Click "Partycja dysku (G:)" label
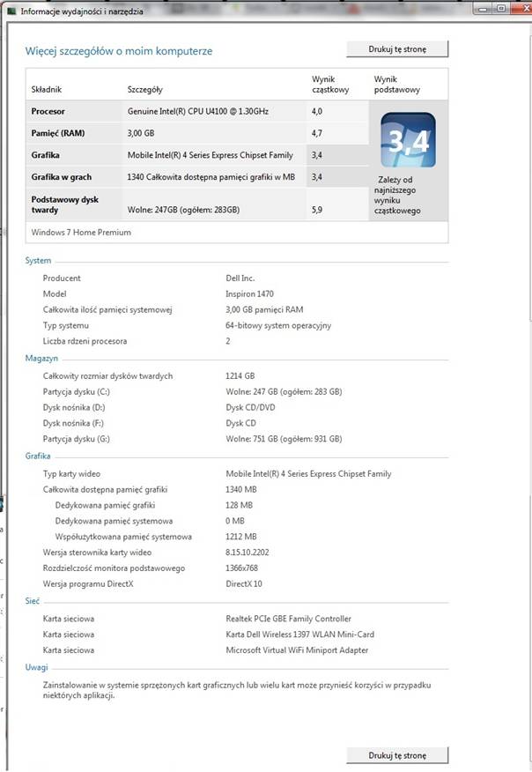Screen dimensions: 532x772 [77, 439]
